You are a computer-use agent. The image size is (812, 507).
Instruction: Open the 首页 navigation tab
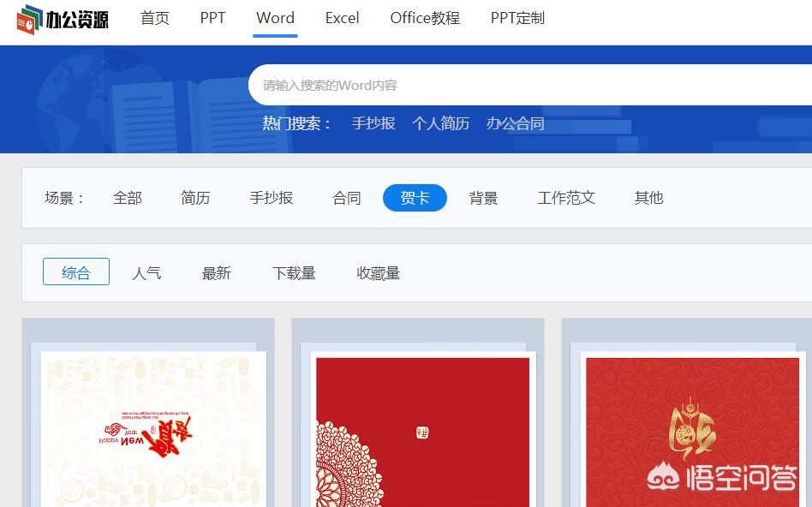155,18
